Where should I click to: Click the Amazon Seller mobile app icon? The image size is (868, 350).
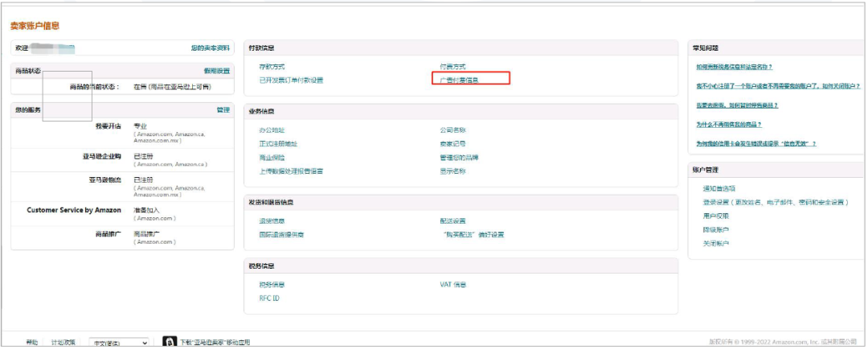170,342
